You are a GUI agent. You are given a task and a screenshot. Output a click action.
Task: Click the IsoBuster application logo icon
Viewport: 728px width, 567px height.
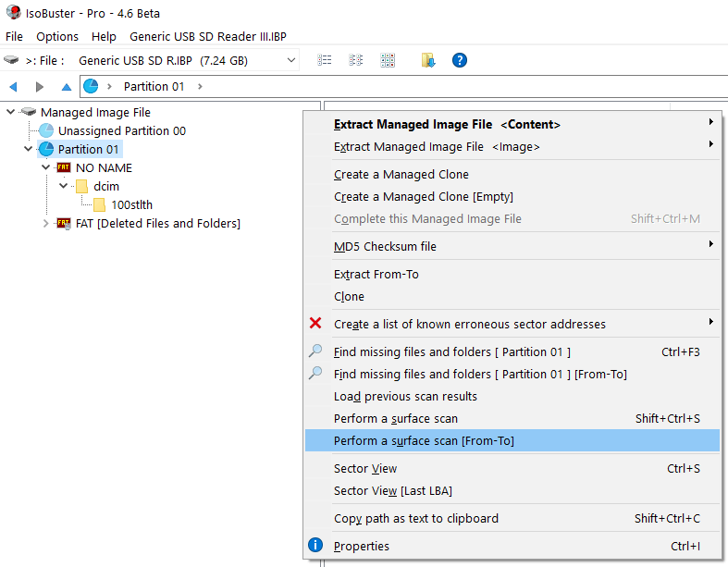point(14,13)
